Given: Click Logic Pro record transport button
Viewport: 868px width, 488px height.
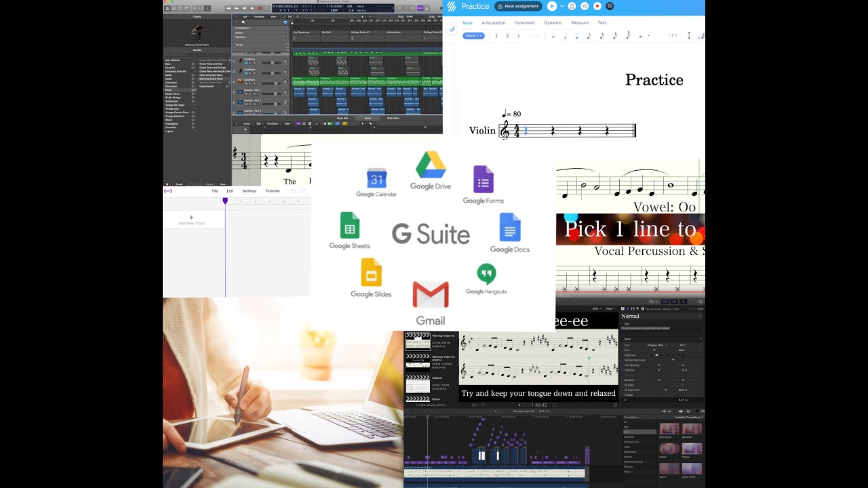Looking at the screenshot, I should (260, 8).
